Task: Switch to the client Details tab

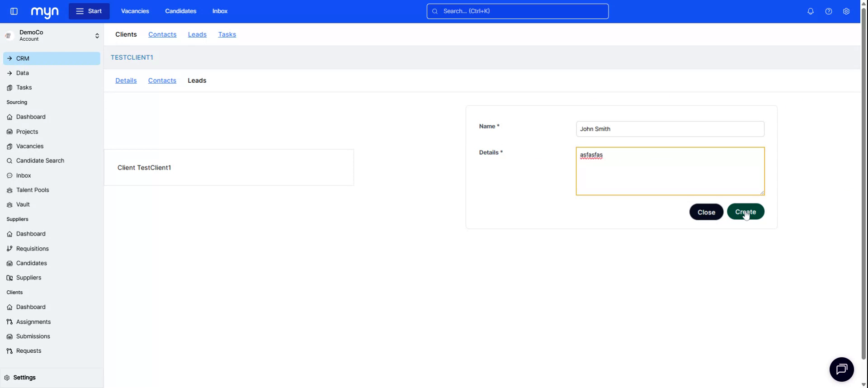Action: pyautogui.click(x=126, y=80)
